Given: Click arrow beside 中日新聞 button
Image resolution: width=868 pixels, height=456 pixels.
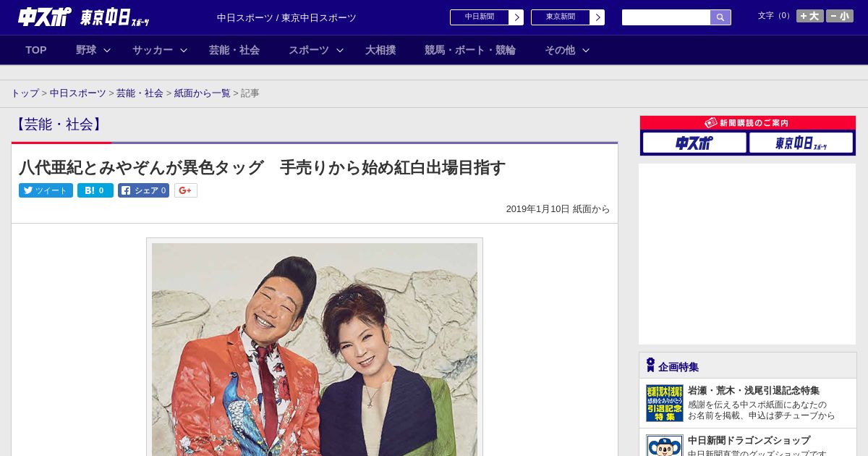Looking at the screenshot, I should click(x=516, y=17).
